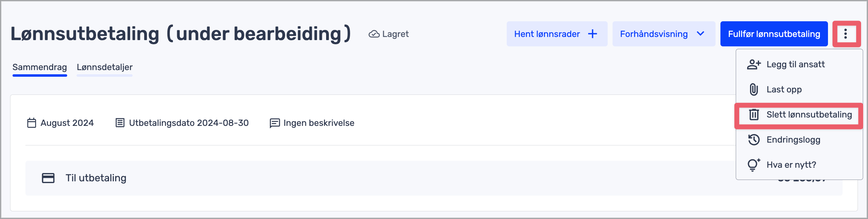This screenshot has height=219, width=868.
Task: Click the three-dot more options icon
Action: coord(846,34)
